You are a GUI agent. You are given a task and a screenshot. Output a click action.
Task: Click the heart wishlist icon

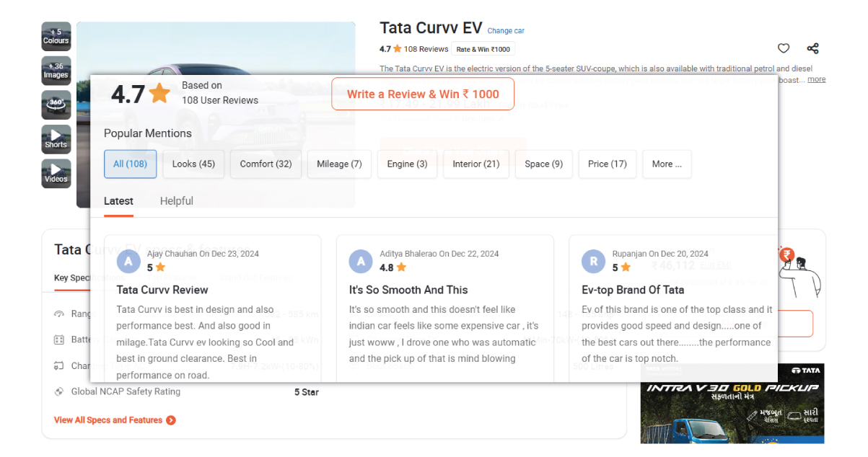784,48
